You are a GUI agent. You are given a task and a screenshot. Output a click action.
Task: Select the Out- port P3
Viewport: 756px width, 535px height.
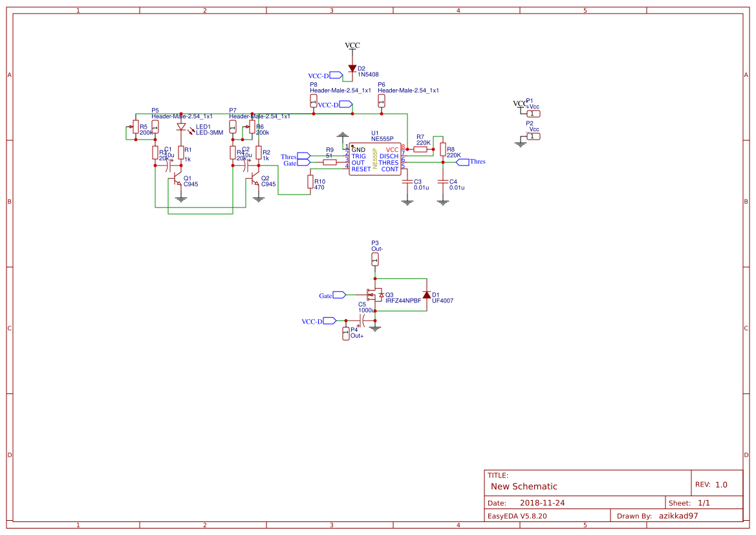point(374,258)
